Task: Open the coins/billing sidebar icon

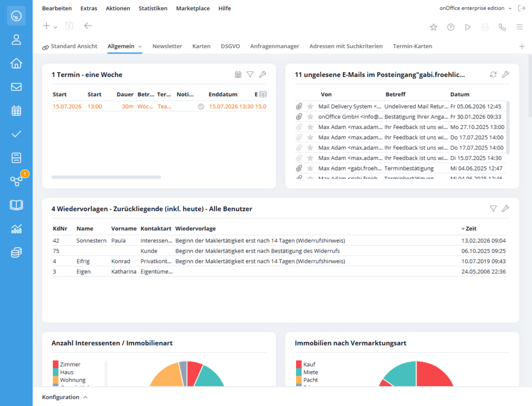Action: [x=16, y=252]
